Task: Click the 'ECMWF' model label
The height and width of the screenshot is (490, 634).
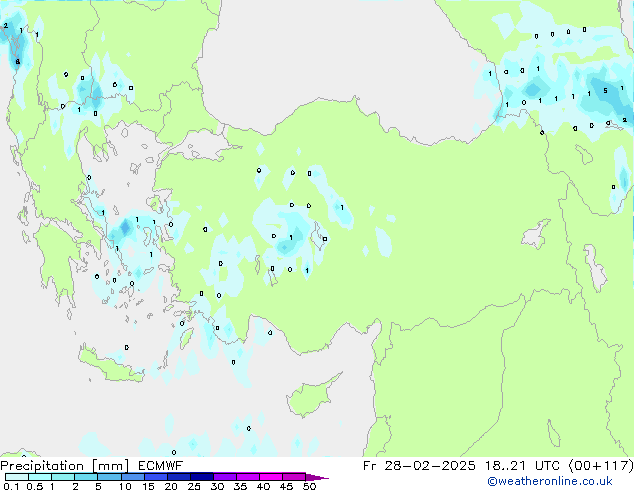Action: pos(161,466)
